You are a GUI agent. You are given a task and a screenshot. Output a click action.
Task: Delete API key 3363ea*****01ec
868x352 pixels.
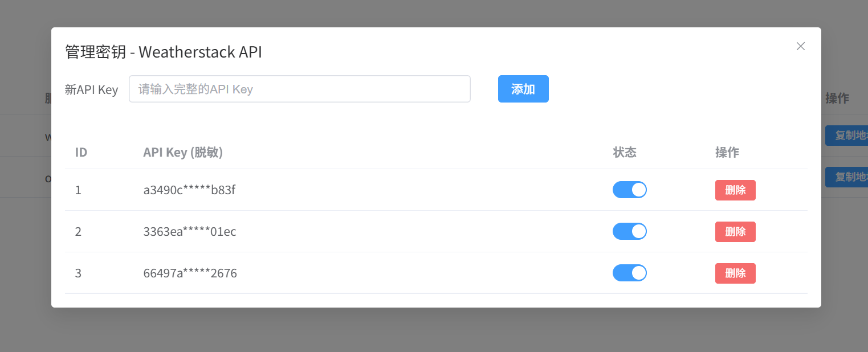click(x=735, y=231)
